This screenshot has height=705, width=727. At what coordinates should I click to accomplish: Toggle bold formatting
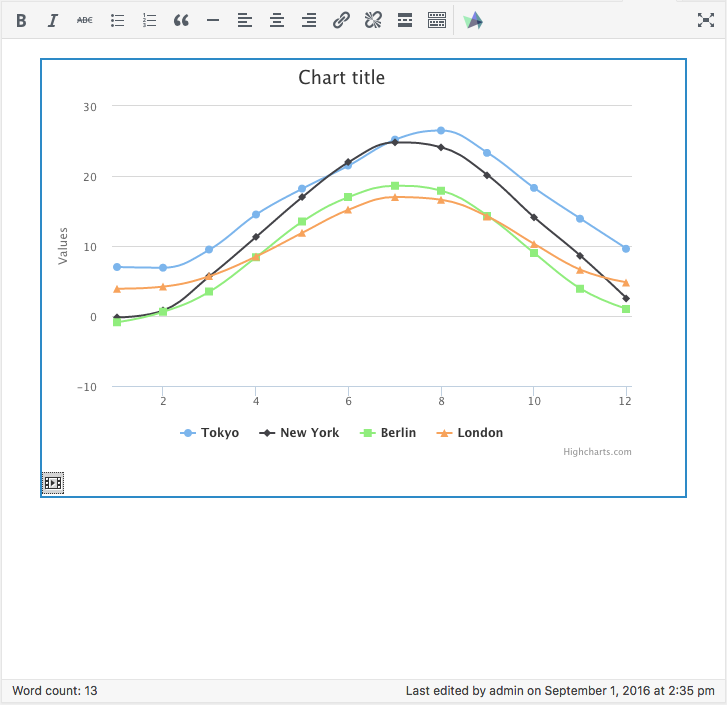point(21,20)
